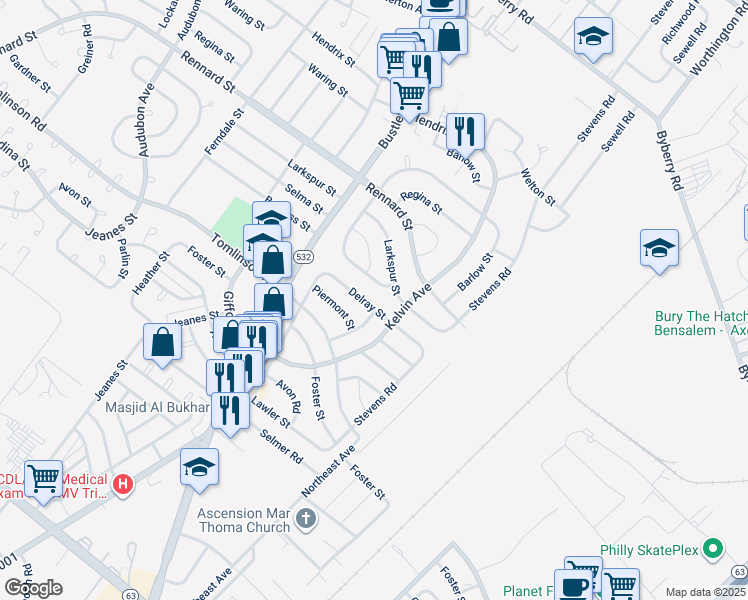Viewport: 748px width, 600px height.
Task: Click the red hospital H marker
Action: pyautogui.click(x=123, y=485)
